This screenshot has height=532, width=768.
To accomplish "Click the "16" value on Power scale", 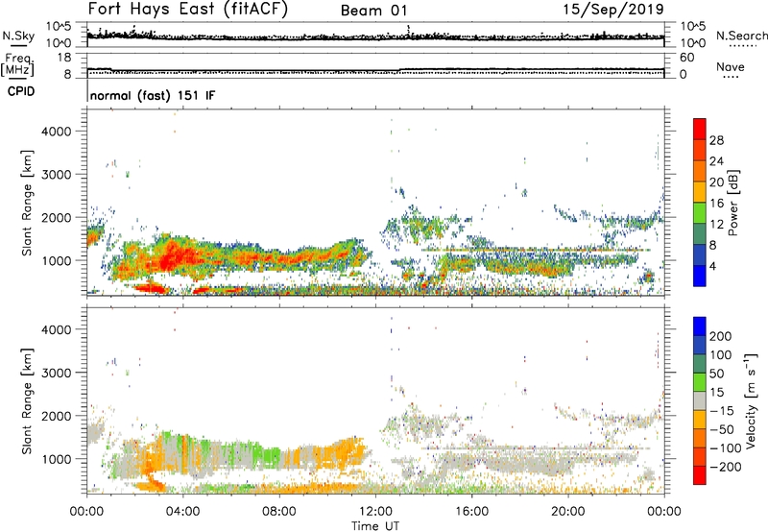I will coord(716,204).
